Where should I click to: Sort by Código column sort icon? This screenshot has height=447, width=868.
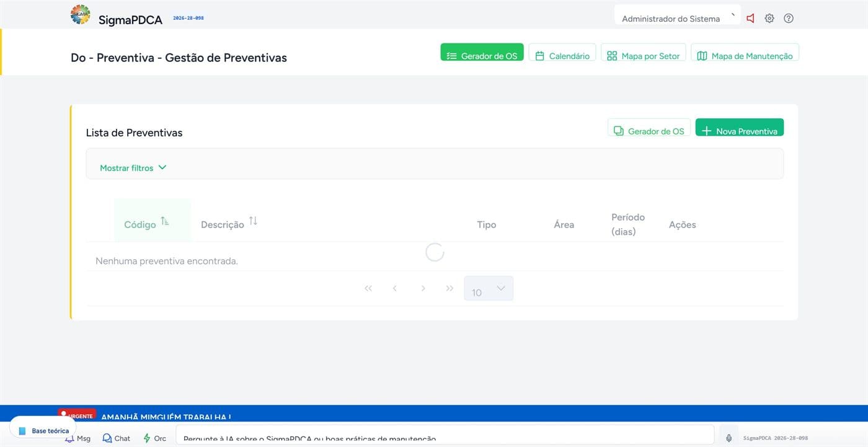[x=165, y=221]
